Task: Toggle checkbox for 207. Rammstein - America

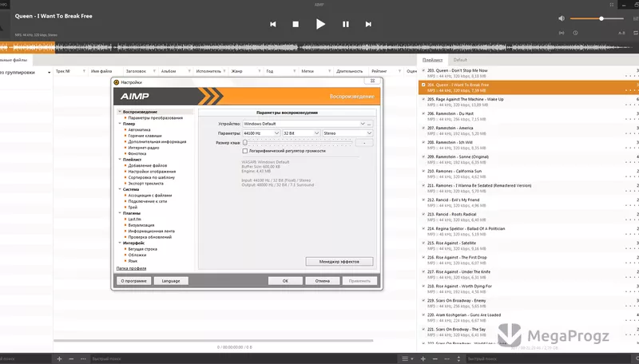Action: tap(423, 128)
